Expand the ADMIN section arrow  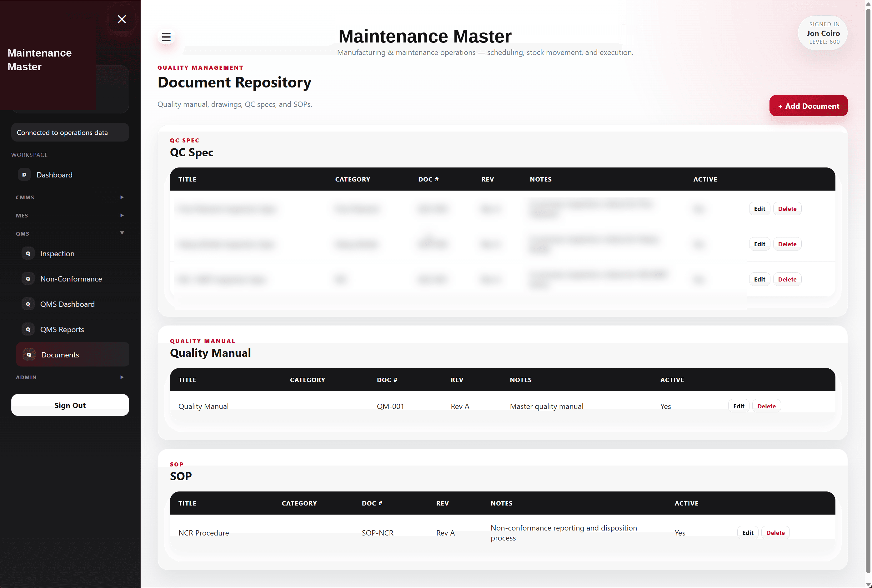click(x=122, y=377)
